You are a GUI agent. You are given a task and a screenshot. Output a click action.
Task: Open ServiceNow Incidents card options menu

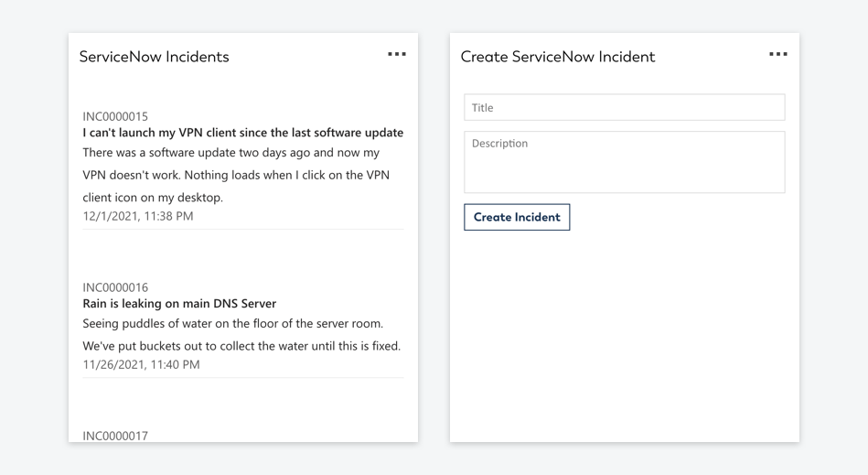pos(396,54)
